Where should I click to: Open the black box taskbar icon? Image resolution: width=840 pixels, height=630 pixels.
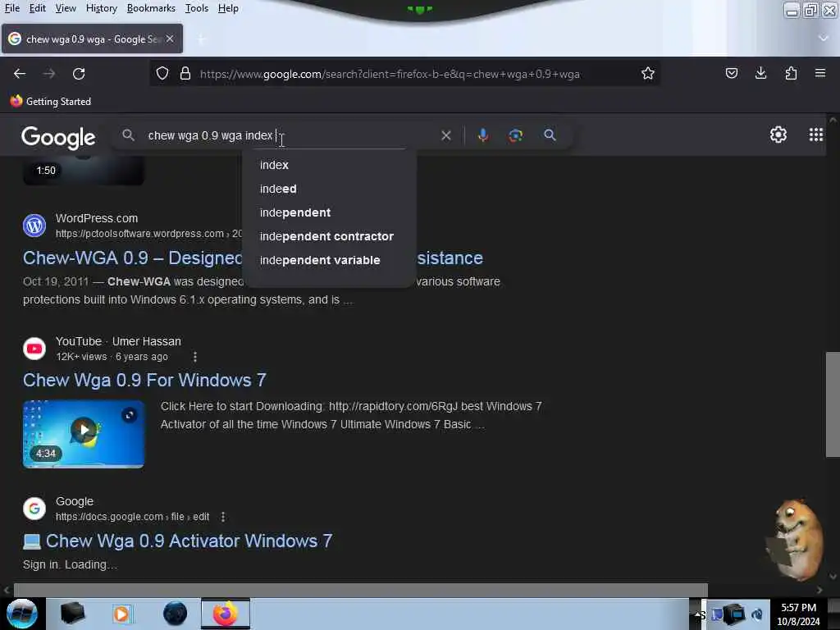click(x=73, y=614)
